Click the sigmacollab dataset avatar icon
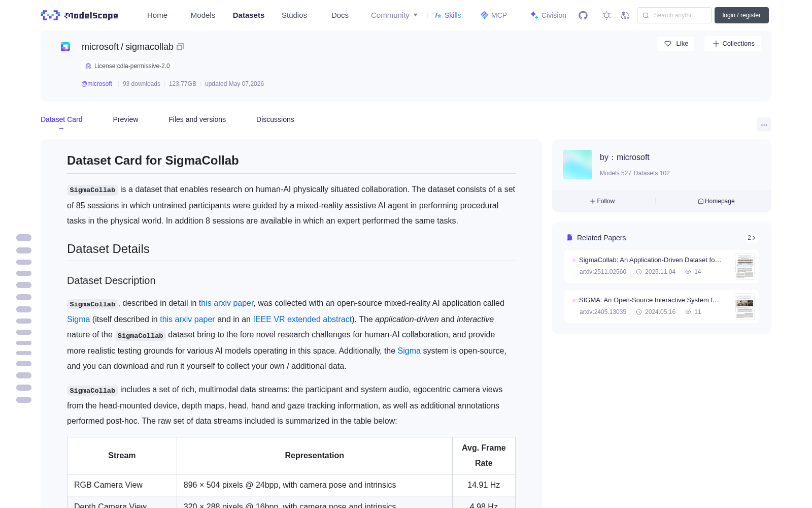 pyautogui.click(x=65, y=47)
